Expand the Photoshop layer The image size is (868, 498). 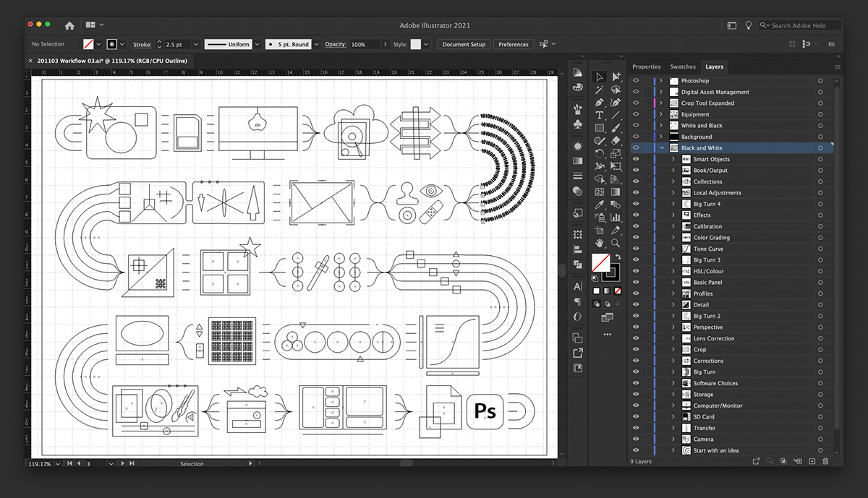click(x=661, y=81)
